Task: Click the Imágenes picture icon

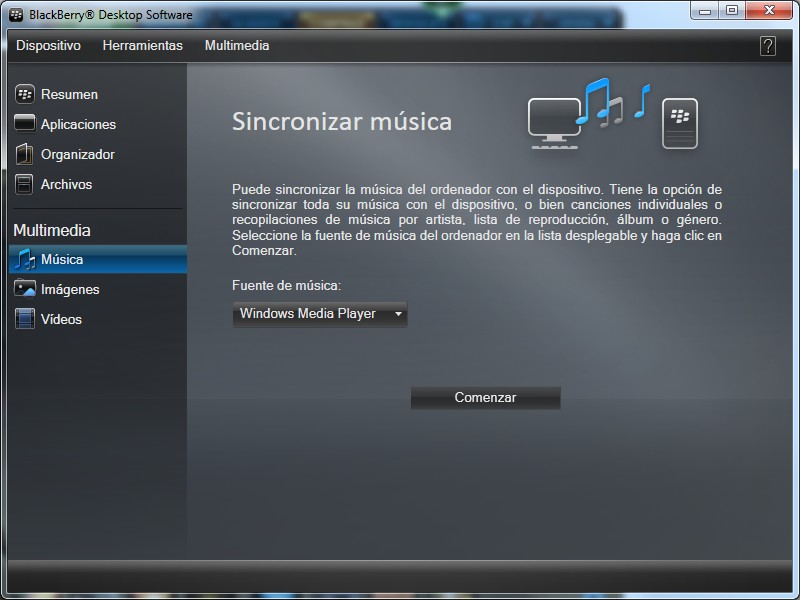Action: 24,289
